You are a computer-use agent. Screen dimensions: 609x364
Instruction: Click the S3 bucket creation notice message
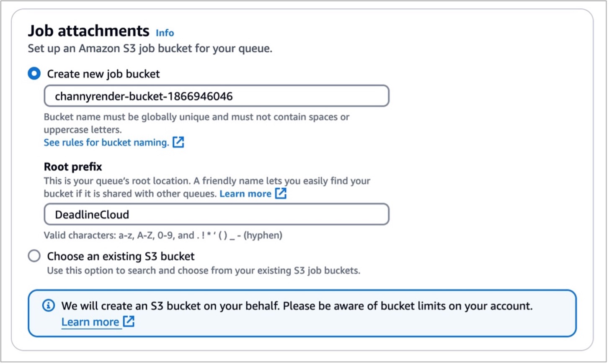pyautogui.click(x=297, y=306)
